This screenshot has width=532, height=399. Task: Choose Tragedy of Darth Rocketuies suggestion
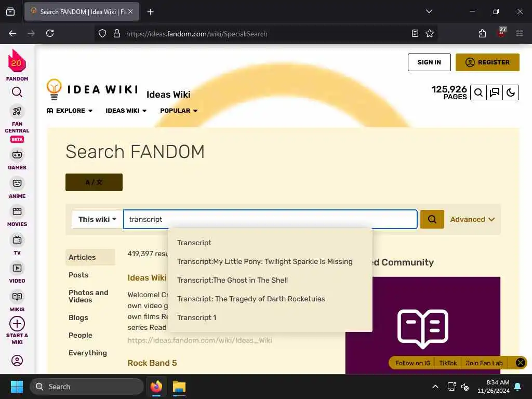270,299
